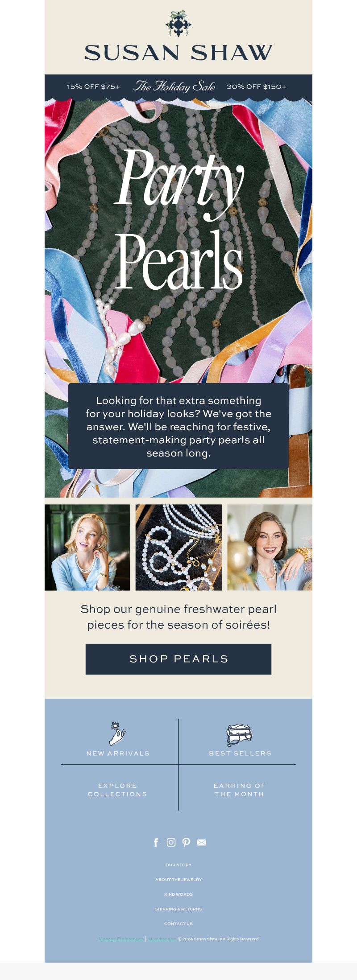The height and width of the screenshot is (980, 357).
Task: Open About the Jewelry footer link
Action: (x=178, y=879)
